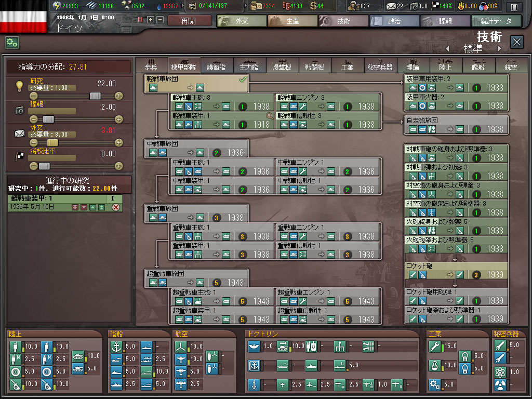This screenshot has width=532, height=399.
Task: Click the diplomacy envelope icon
Action: [x=20, y=134]
